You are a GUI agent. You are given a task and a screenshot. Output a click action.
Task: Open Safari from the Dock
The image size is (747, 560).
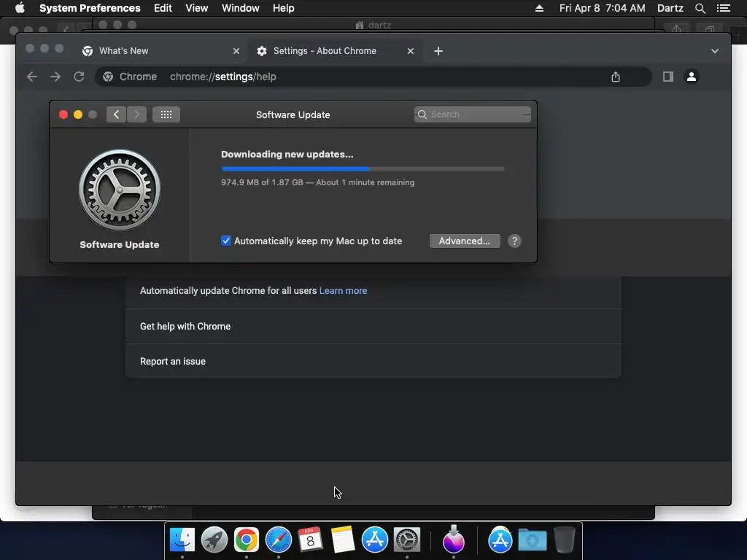[x=278, y=540]
